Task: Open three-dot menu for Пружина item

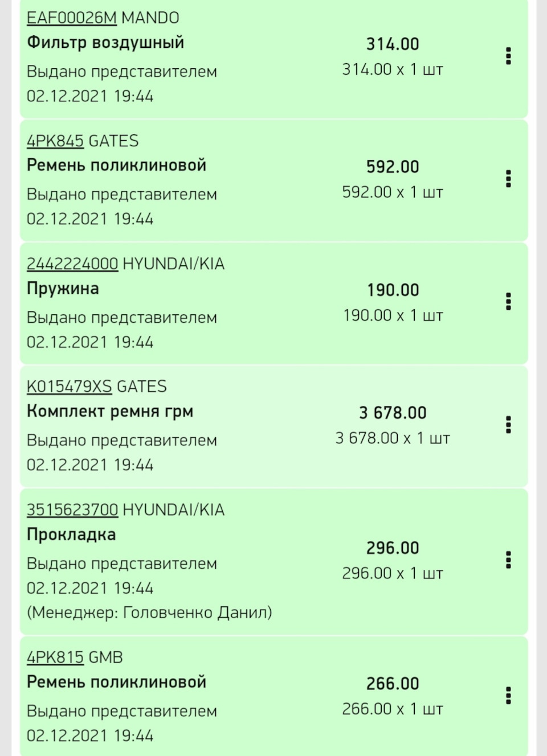Action: tap(508, 301)
